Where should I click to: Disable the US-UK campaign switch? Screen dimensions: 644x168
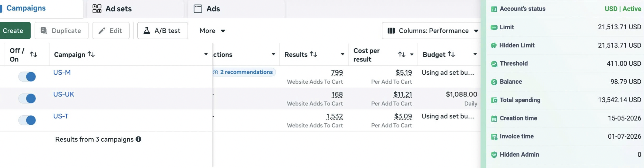pos(27,98)
